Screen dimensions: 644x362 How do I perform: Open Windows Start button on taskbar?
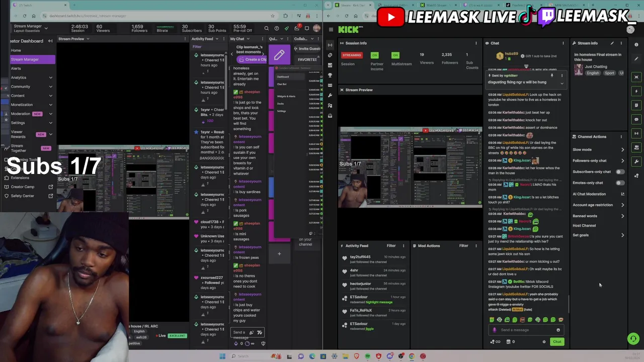pyautogui.click(x=222, y=356)
